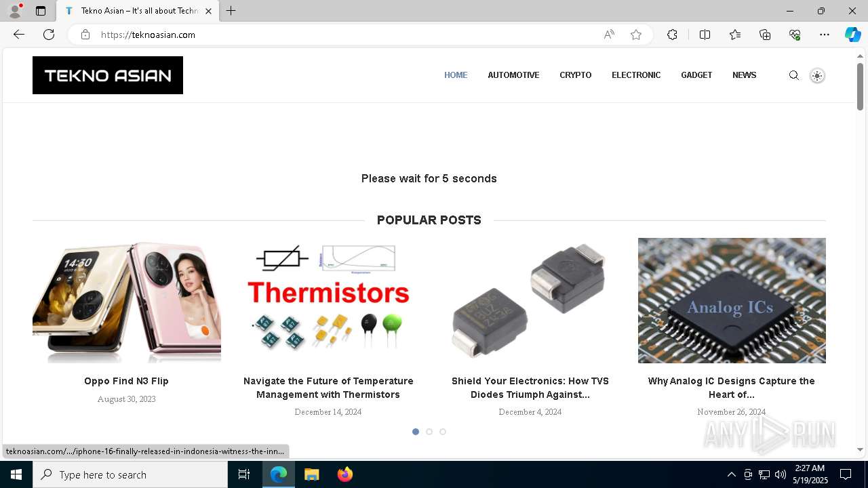Open the Navigate the Future of Temperature link

point(328,388)
